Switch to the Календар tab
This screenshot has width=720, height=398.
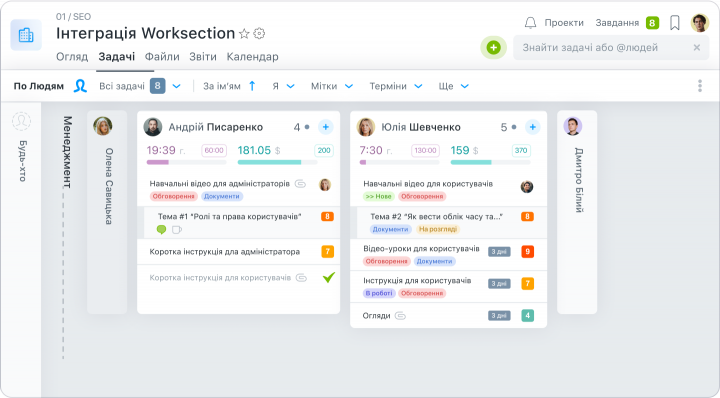(253, 56)
